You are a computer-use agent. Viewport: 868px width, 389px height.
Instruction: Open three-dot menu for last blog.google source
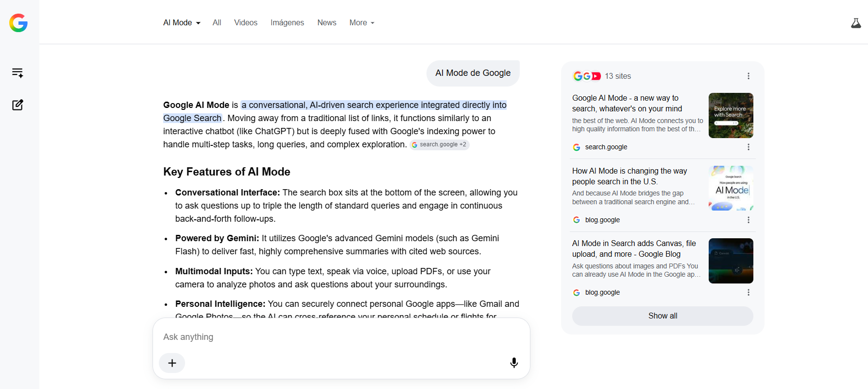(x=749, y=292)
